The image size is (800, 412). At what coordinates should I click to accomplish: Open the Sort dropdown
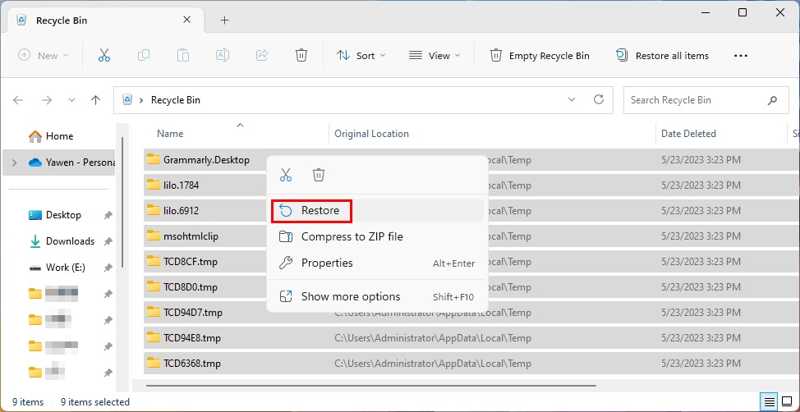coord(361,56)
